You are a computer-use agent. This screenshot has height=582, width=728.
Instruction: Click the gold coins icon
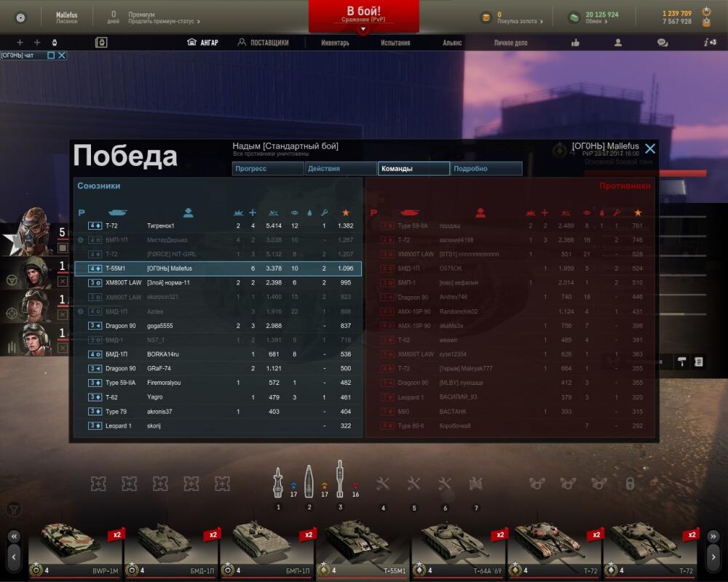tap(486, 17)
